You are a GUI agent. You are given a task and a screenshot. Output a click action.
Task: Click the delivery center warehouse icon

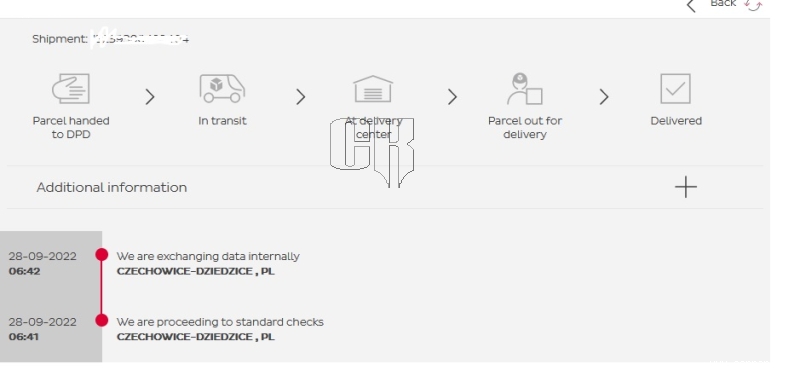click(x=373, y=89)
